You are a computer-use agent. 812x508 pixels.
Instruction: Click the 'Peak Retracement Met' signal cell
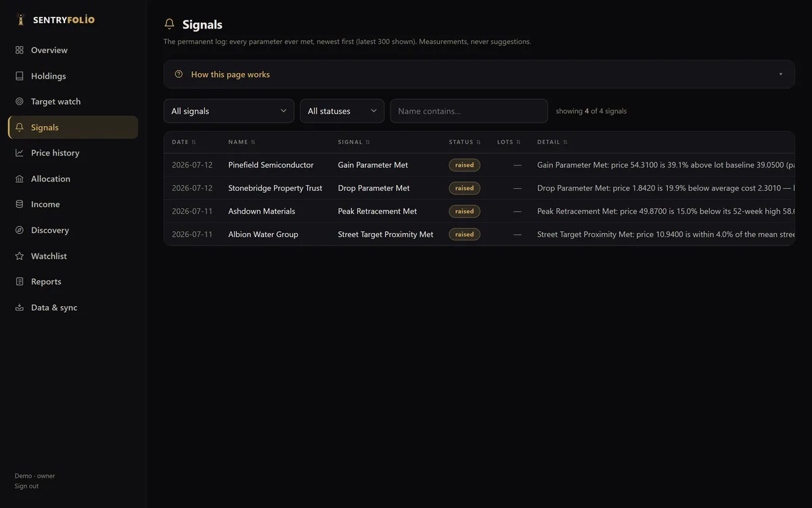click(378, 211)
